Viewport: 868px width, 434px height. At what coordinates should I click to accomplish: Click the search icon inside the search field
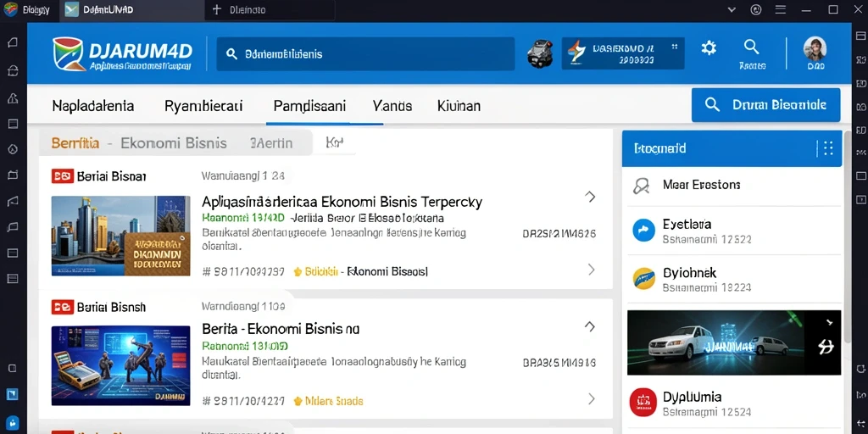232,54
